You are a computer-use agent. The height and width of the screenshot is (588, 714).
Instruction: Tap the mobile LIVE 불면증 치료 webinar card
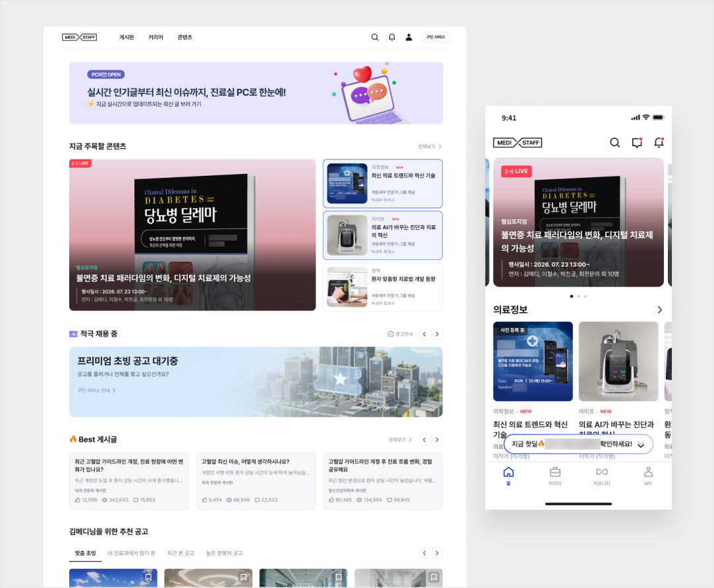tap(578, 222)
